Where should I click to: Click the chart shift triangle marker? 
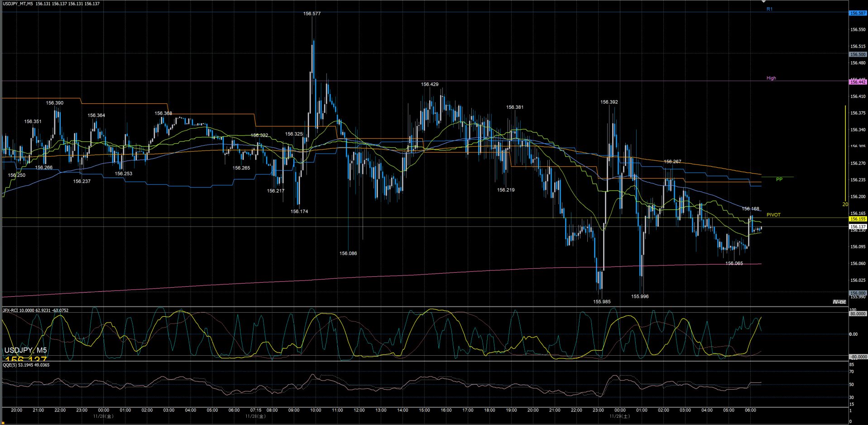pyautogui.click(x=763, y=1)
